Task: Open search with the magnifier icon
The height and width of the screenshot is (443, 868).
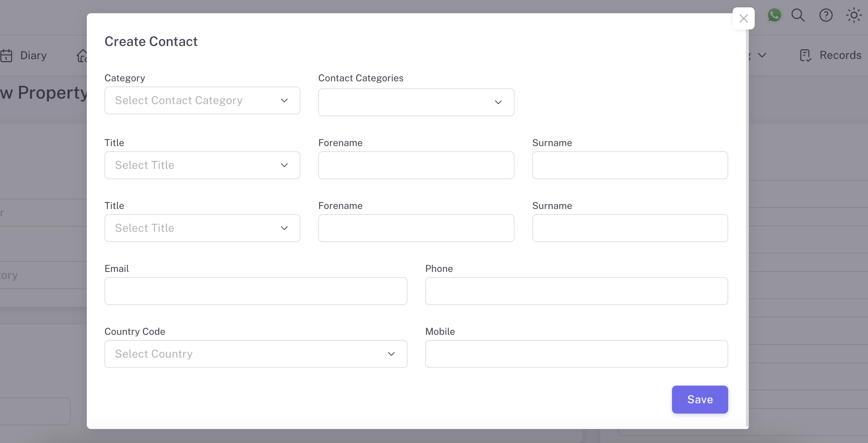Action: tap(798, 15)
